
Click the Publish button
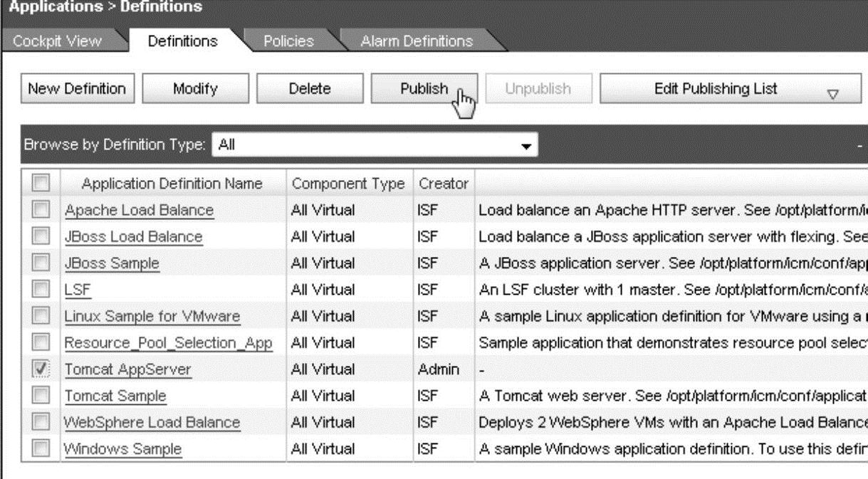(424, 89)
